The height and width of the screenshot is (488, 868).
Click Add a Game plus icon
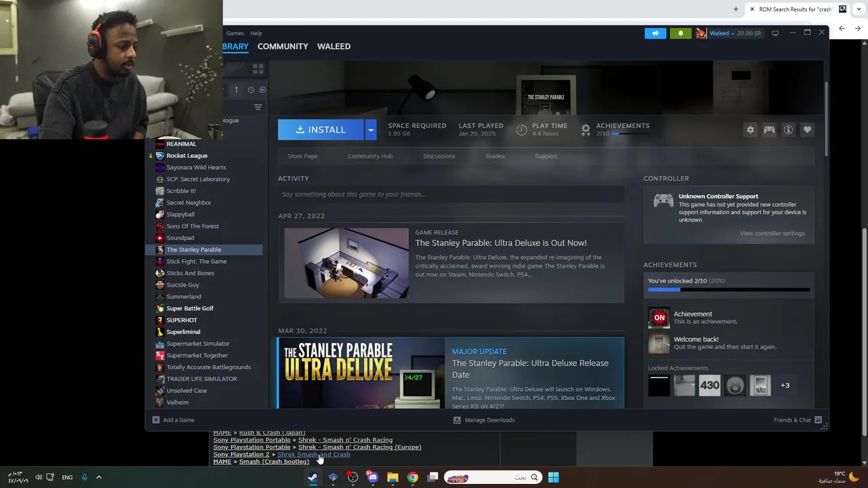[x=156, y=420]
